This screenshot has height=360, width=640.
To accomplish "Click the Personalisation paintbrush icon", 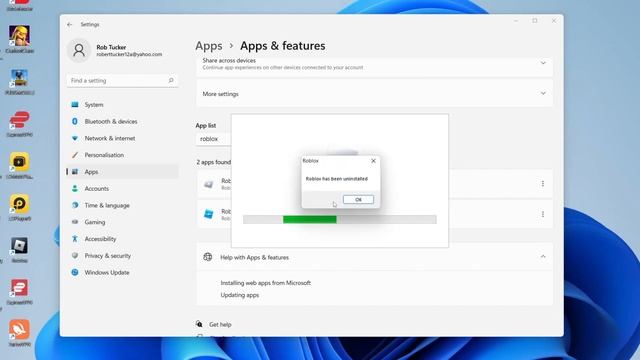I will [75, 155].
